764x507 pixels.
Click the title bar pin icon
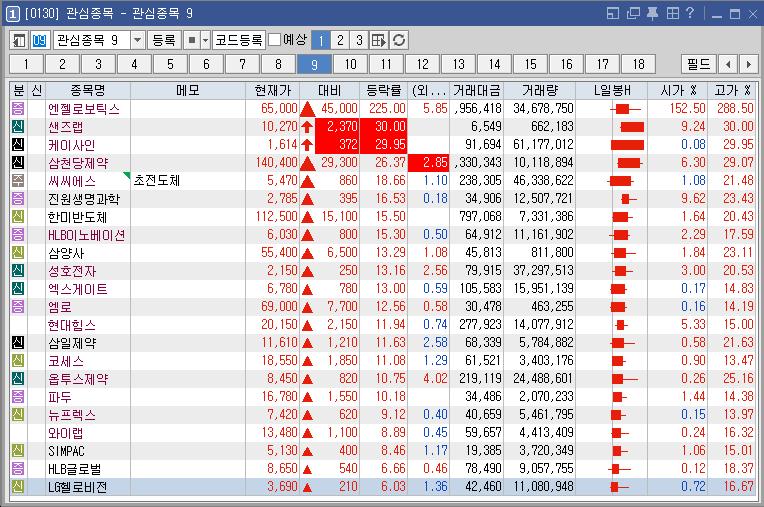coord(652,13)
